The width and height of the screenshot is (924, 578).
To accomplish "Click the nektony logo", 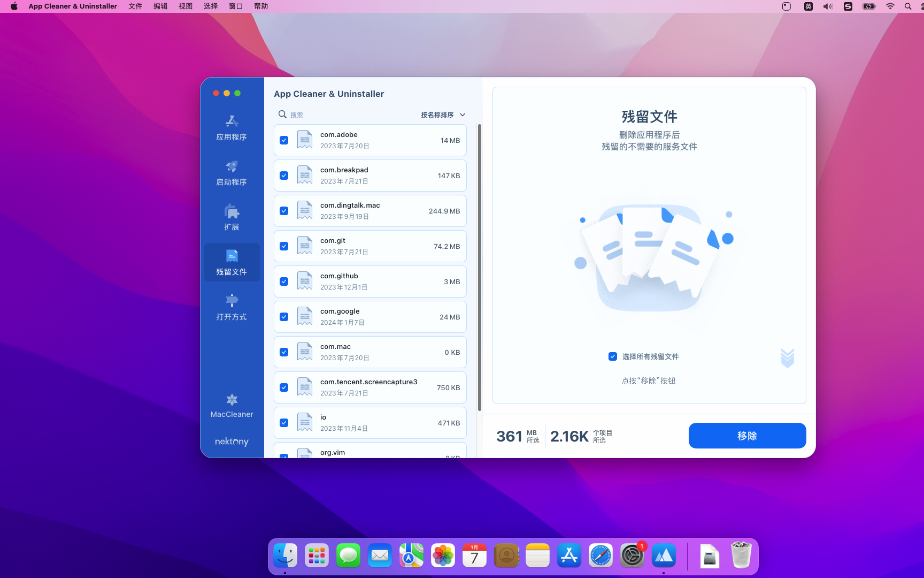I will tap(232, 442).
